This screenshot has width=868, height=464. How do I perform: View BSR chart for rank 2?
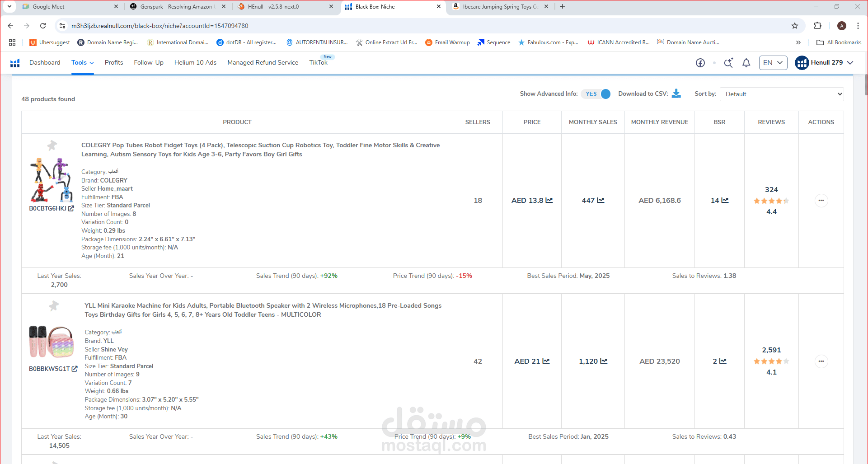tap(723, 361)
